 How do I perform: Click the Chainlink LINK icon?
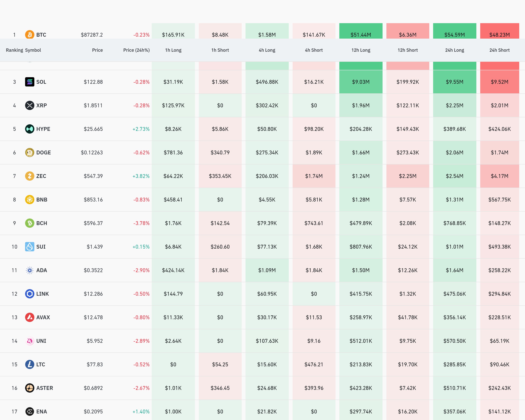[x=30, y=294]
